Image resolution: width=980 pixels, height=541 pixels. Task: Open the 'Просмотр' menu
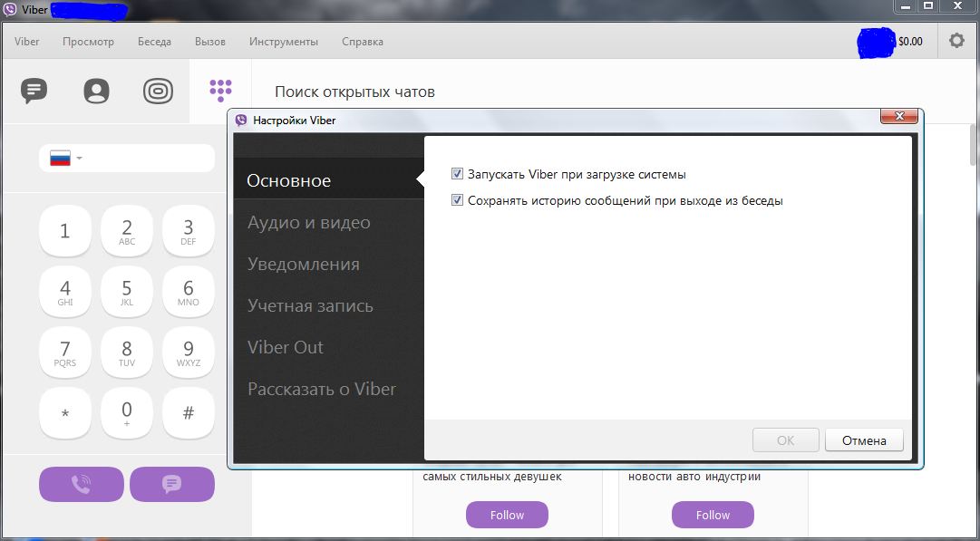click(88, 42)
